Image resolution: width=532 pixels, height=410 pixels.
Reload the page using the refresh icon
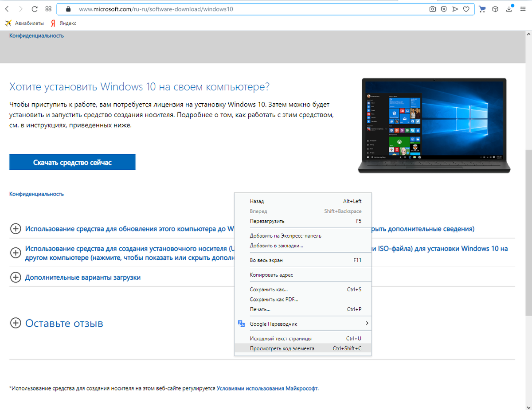[35, 9]
